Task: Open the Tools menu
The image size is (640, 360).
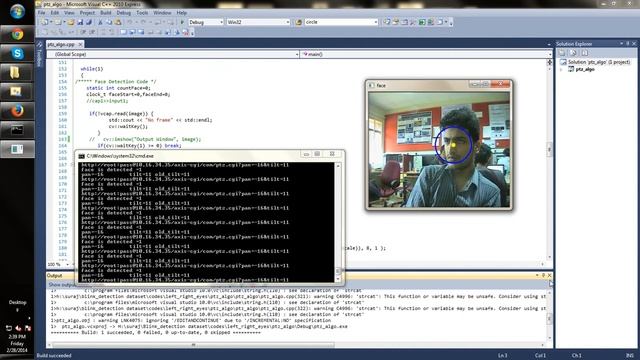Action: point(142,13)
